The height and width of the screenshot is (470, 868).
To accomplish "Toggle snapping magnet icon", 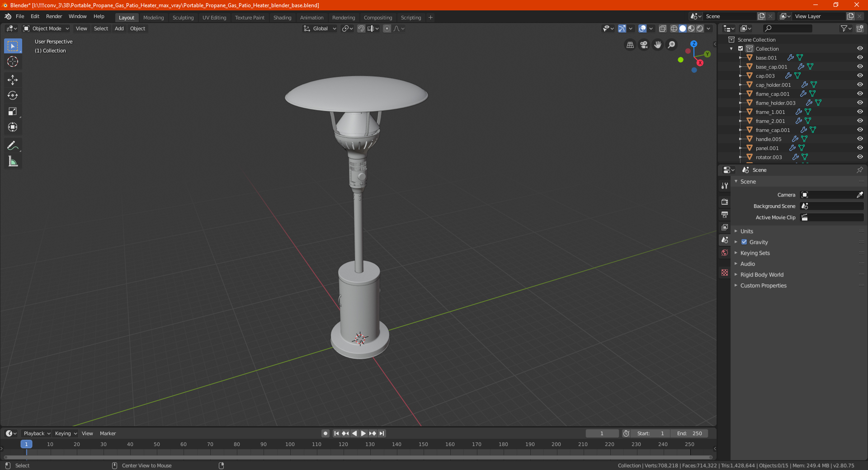I will click(x=361, y=28).
